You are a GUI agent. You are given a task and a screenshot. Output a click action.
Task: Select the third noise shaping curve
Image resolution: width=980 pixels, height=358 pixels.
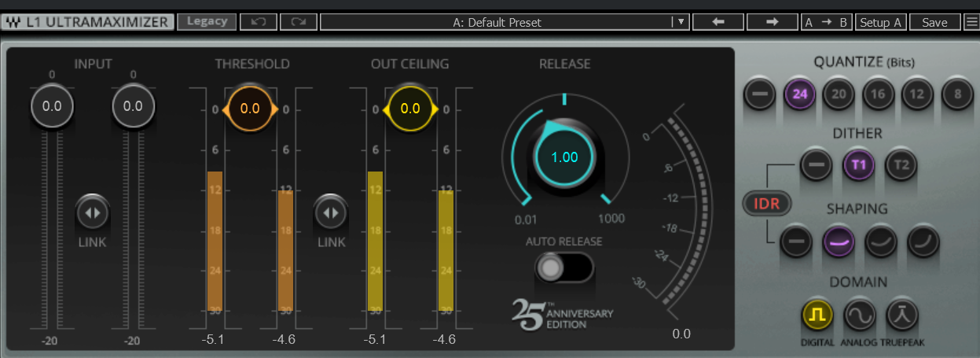tap(881, 242)
